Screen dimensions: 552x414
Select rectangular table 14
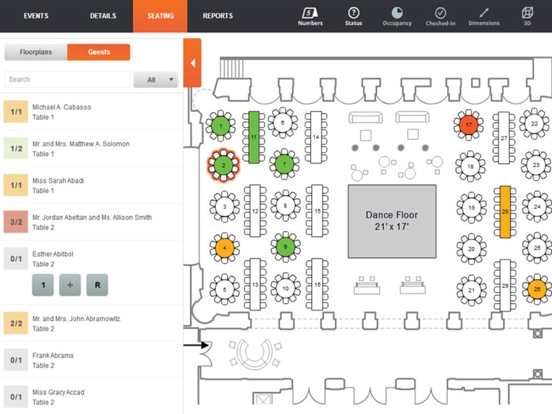pos(316,137)
